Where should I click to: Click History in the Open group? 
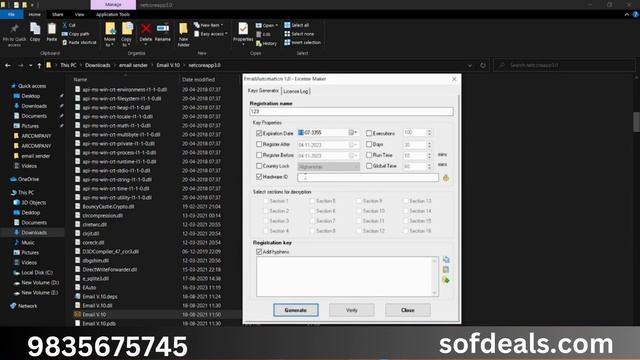266,43
